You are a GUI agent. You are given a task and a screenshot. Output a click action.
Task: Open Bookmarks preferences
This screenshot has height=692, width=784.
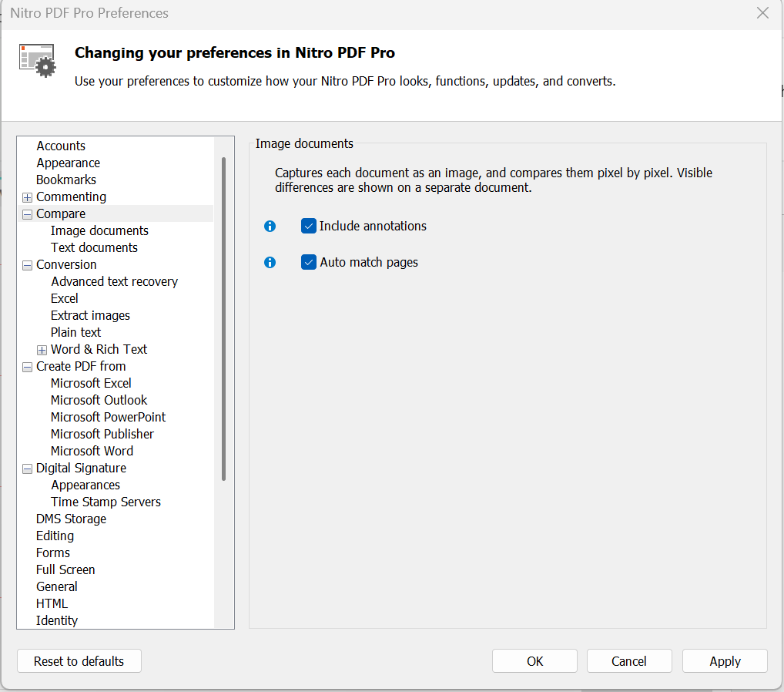[x=66, y=180]
